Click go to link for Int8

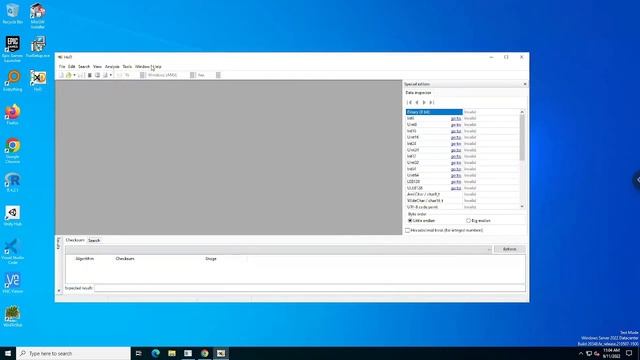[x=456, y=118]
